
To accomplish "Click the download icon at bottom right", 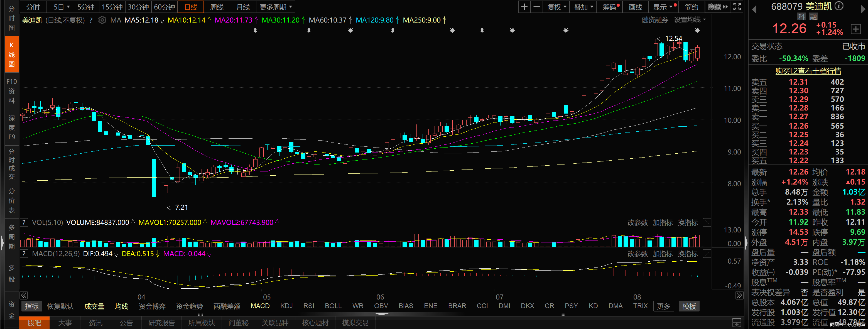I will click(737, 322).
